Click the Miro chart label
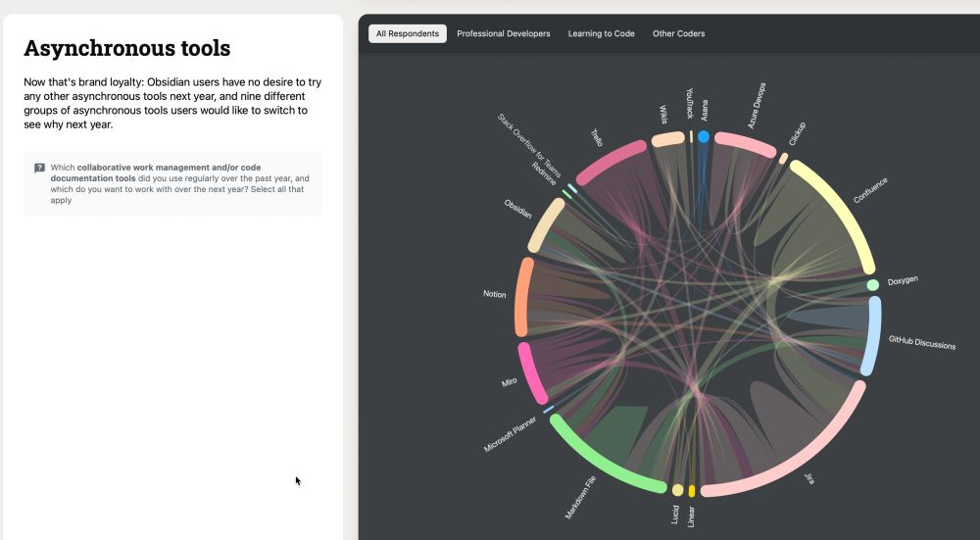 (509, 382)
